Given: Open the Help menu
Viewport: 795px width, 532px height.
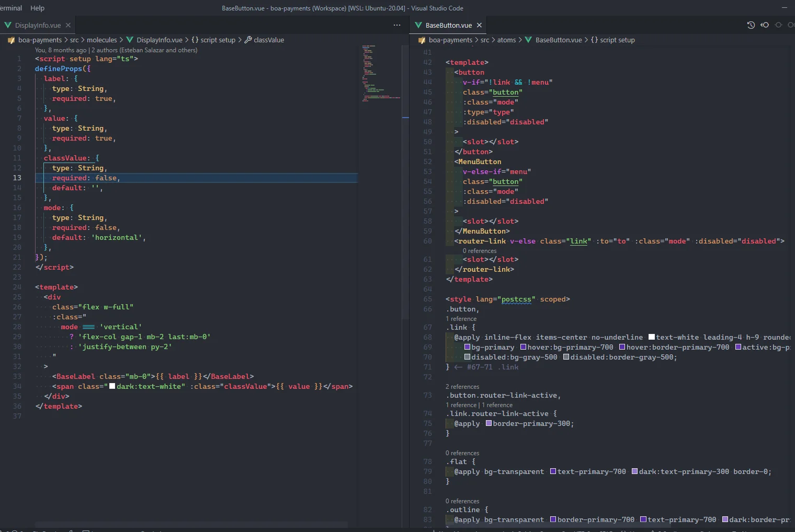Looking at the screenshot, I should (x=37, y=8).
